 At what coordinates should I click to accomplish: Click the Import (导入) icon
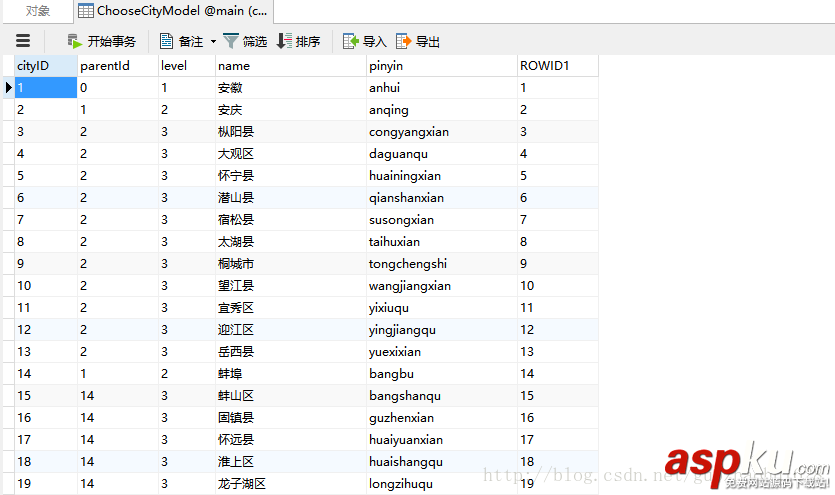click(351, 41)
